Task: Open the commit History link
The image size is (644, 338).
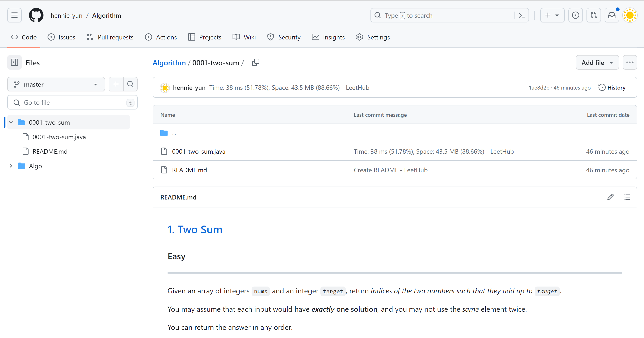Action: point(612,87)
